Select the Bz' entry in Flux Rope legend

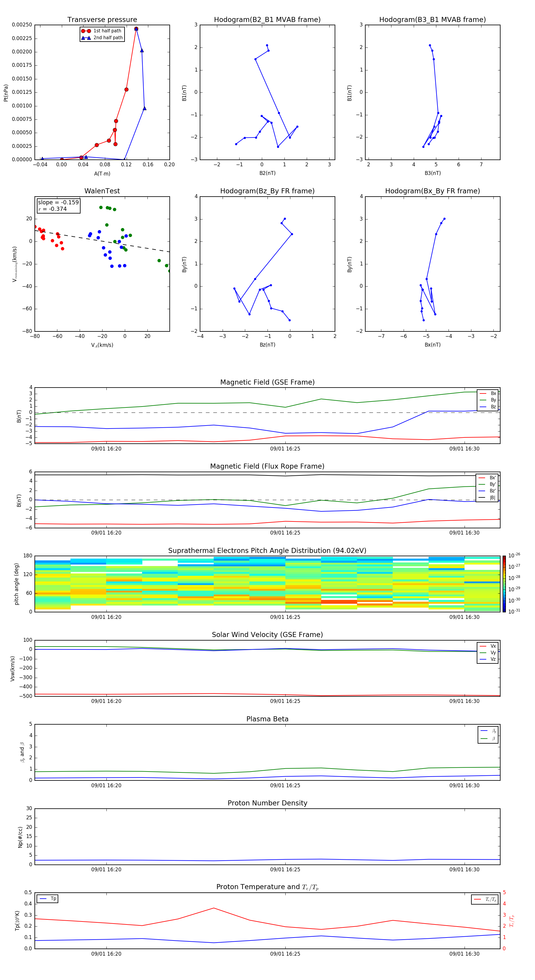[x=487, y=491]
